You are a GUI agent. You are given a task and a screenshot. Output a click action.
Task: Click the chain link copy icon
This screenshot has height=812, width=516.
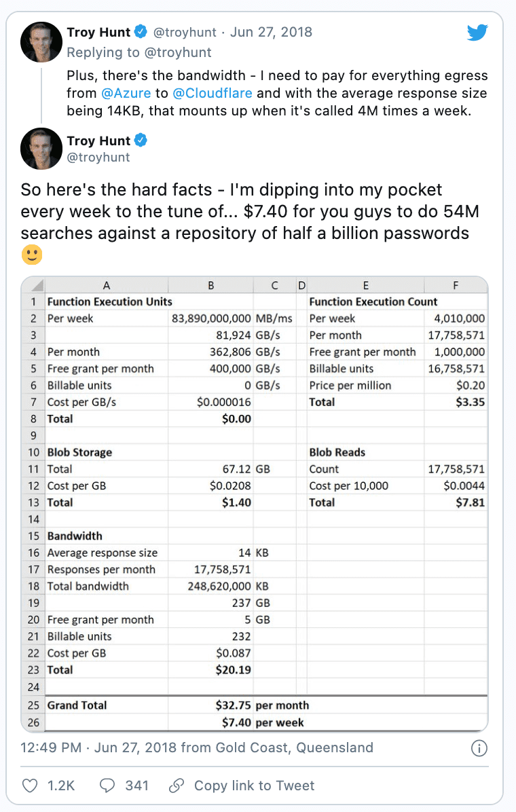tap(177, 786)
